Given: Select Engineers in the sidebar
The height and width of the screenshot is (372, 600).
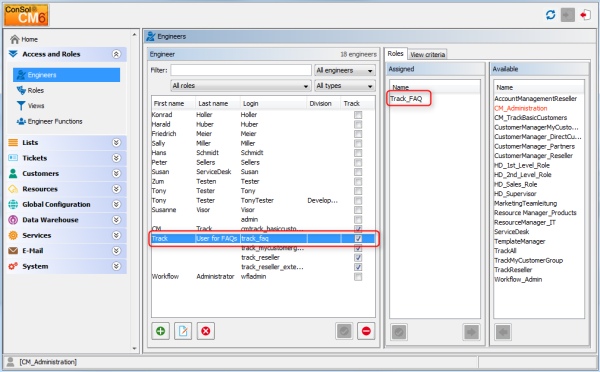Looking at the screenshot, I should [x=66, y=75].
